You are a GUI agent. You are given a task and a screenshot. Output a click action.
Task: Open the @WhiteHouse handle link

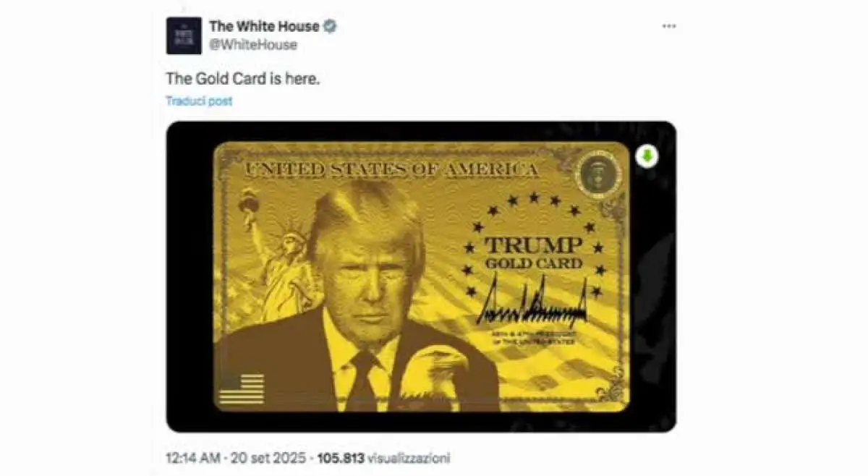click(x=253, y=45)
